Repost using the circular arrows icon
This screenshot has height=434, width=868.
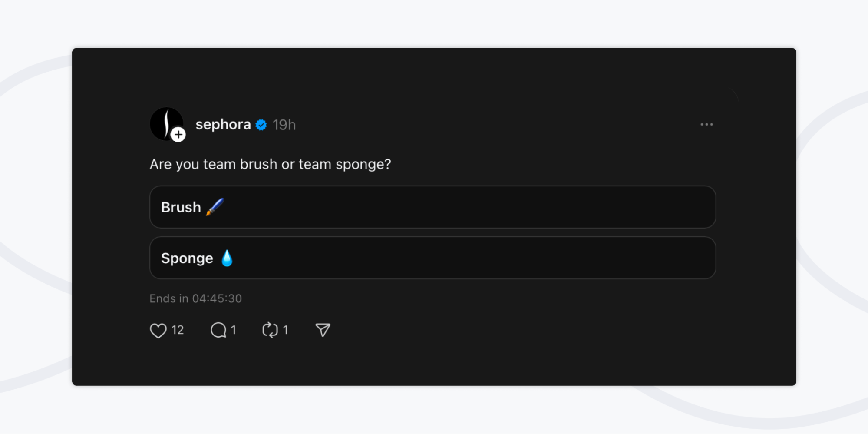click(x=270, y=330)
